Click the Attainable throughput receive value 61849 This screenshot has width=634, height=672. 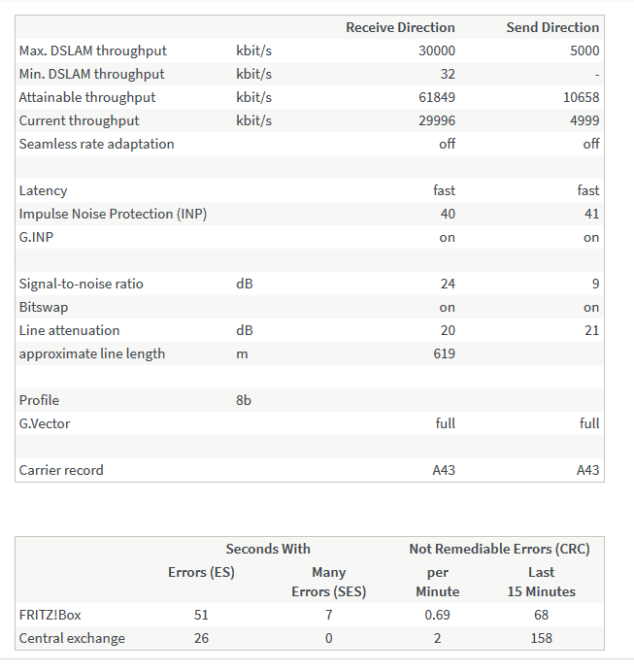(436, 97)
